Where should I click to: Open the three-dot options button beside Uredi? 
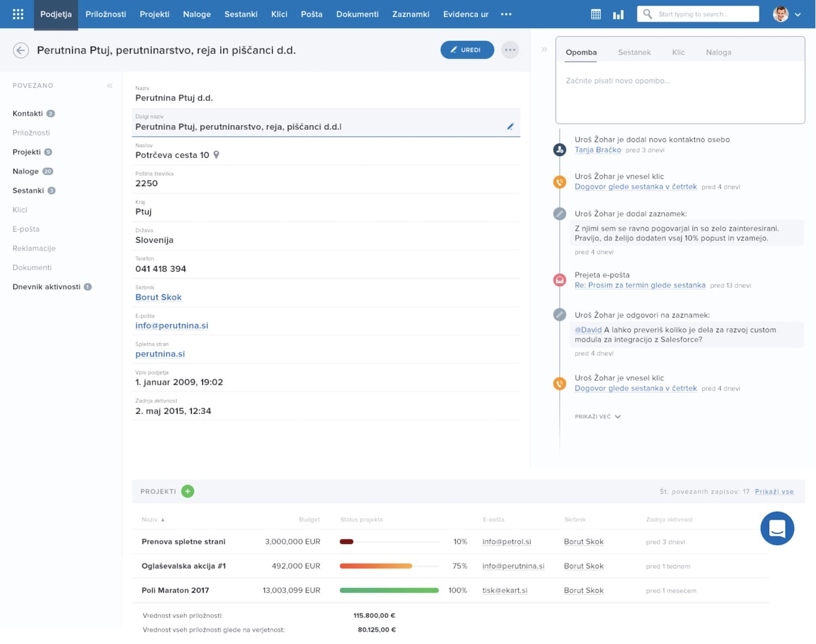510,50
